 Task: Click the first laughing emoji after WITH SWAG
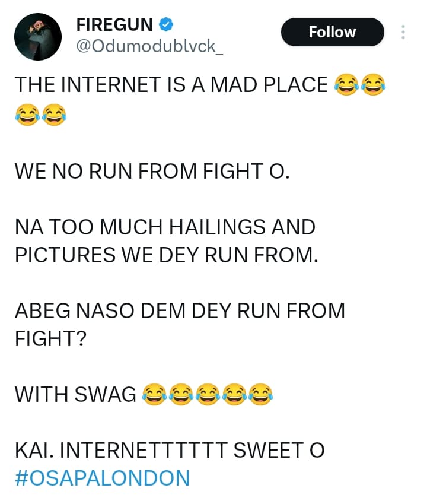[x=154, y=394]
